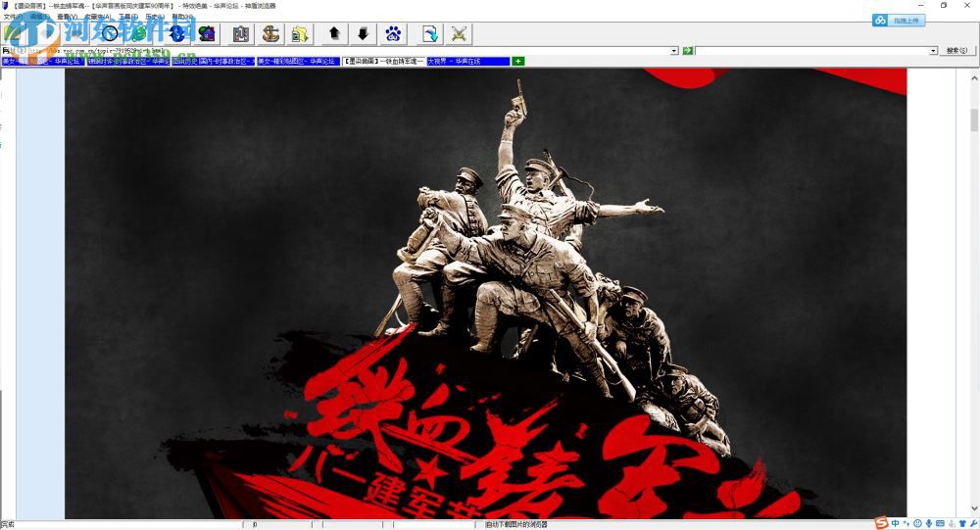This screenshot has width=980, height=530.
Task: Click the Baidu paw toolbar icon
Action: coord(394,33)
